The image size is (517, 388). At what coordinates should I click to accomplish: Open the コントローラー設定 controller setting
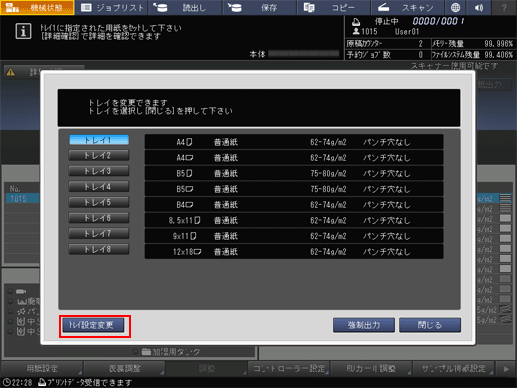[x=289, y=368]
